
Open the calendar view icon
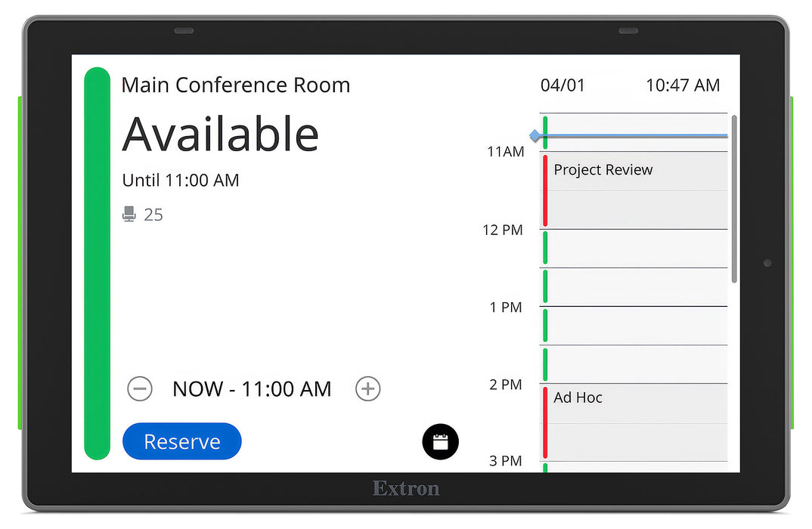point(440,441)
